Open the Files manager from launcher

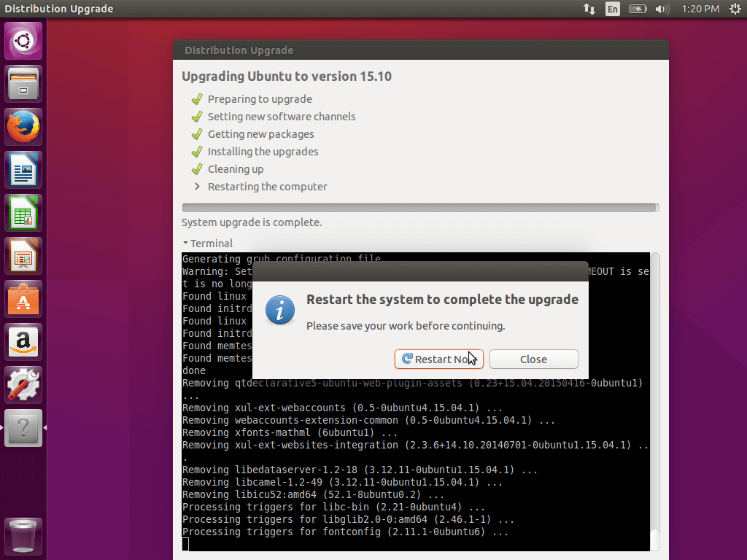click(24, 84)
